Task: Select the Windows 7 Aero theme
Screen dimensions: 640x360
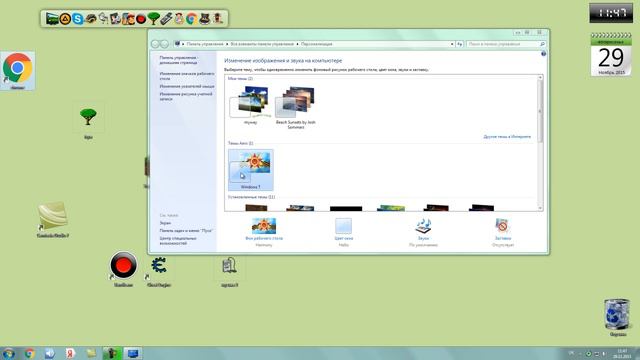Action: [x=251, y=169]
